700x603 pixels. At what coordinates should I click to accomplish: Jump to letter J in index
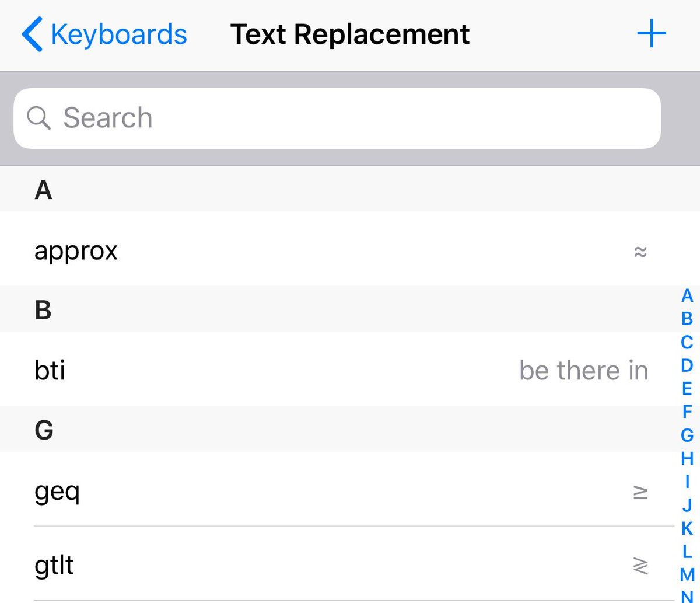[687, 505]
